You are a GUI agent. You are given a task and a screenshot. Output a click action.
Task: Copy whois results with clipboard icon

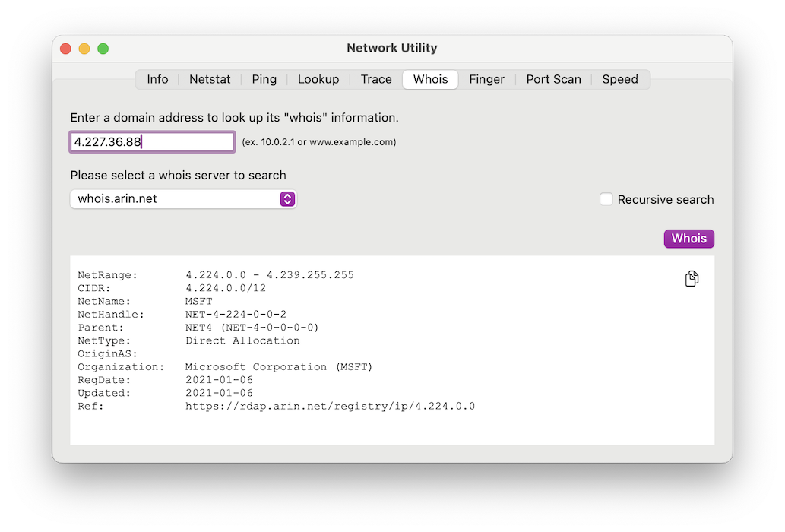(692, 278)
